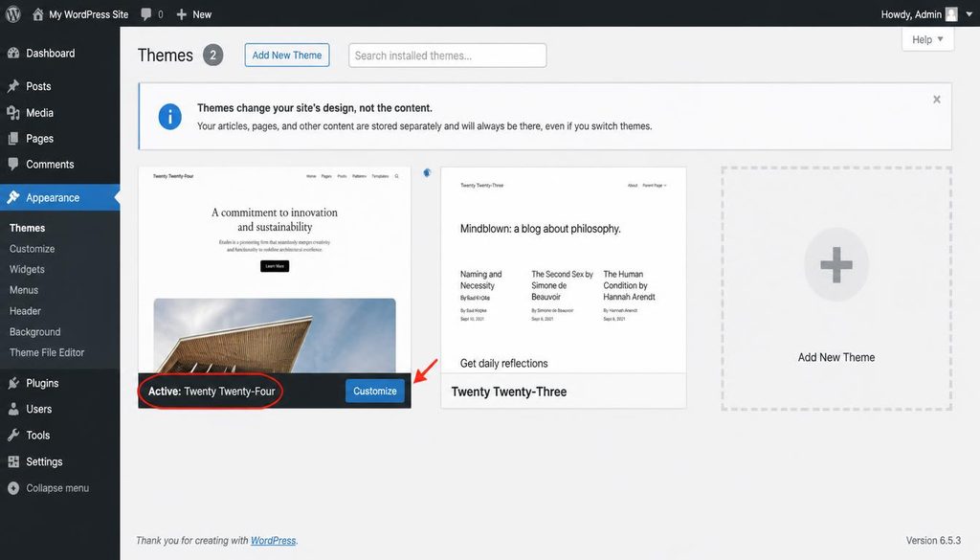Expand the Help dropdown
The image size is (980, 560).
[x=927, y=39]
